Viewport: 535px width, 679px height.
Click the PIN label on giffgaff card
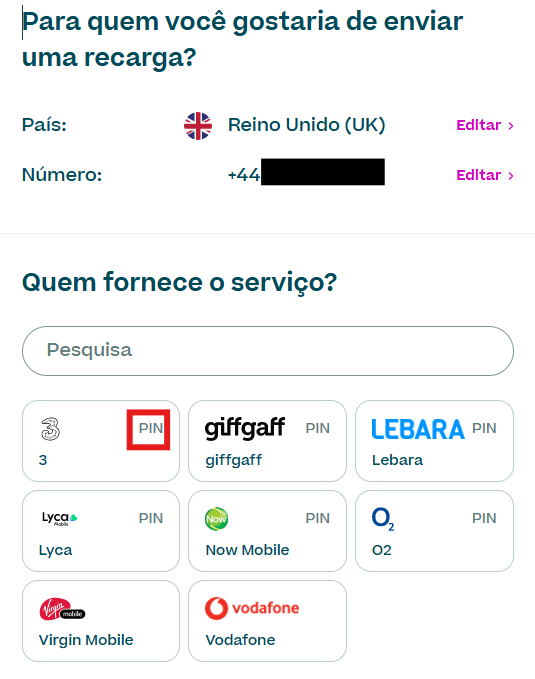click(318, 428)
